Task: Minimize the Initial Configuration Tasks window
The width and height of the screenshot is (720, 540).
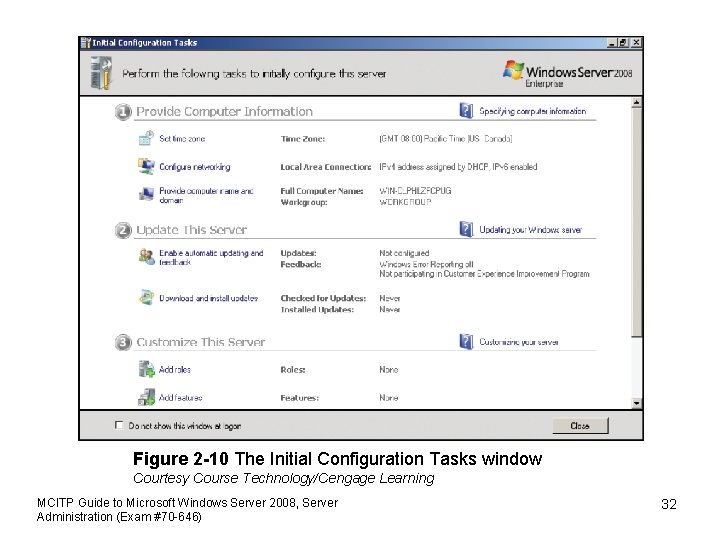Action: tap(612, 43)
